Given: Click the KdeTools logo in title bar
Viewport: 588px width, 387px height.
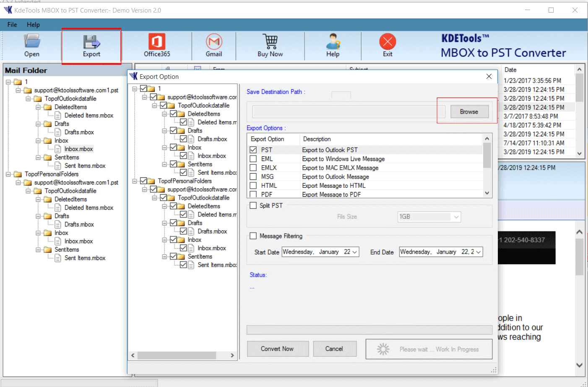Looking at the screenshot, I should tap(8, 10).
